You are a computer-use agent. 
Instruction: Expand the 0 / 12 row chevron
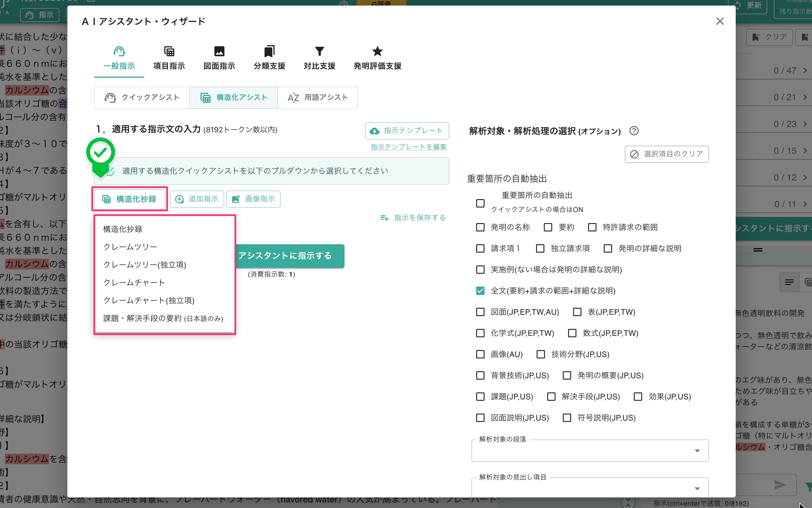[x=805, y=177]
